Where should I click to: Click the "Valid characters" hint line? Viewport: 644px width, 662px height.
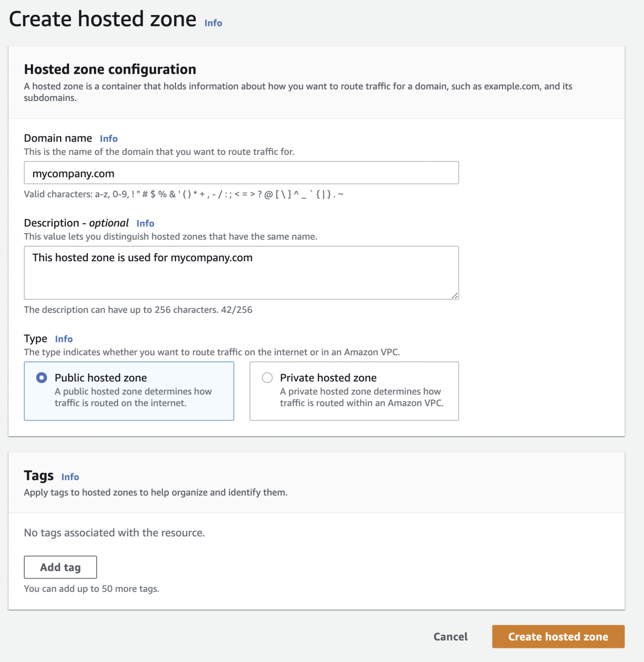click(184, 194)
